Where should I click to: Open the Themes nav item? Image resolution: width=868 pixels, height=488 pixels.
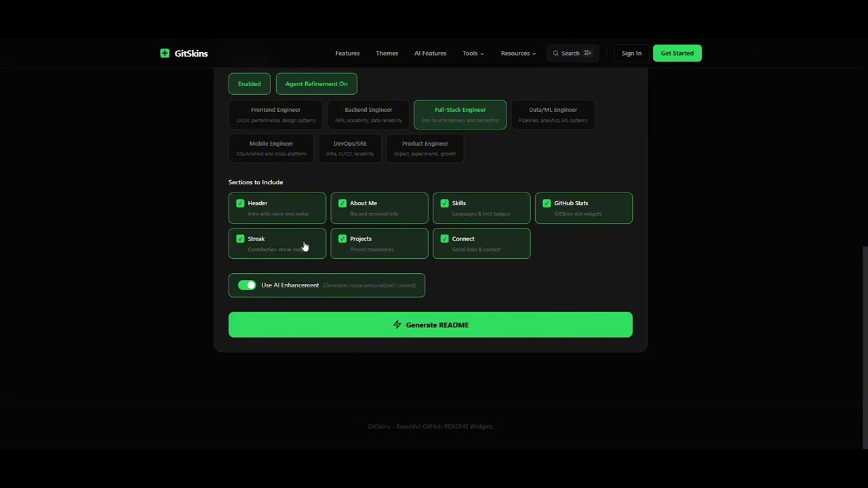[x=387, y=53]
